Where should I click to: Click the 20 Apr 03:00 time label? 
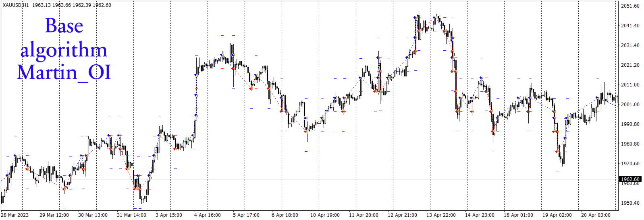point(596,215)
